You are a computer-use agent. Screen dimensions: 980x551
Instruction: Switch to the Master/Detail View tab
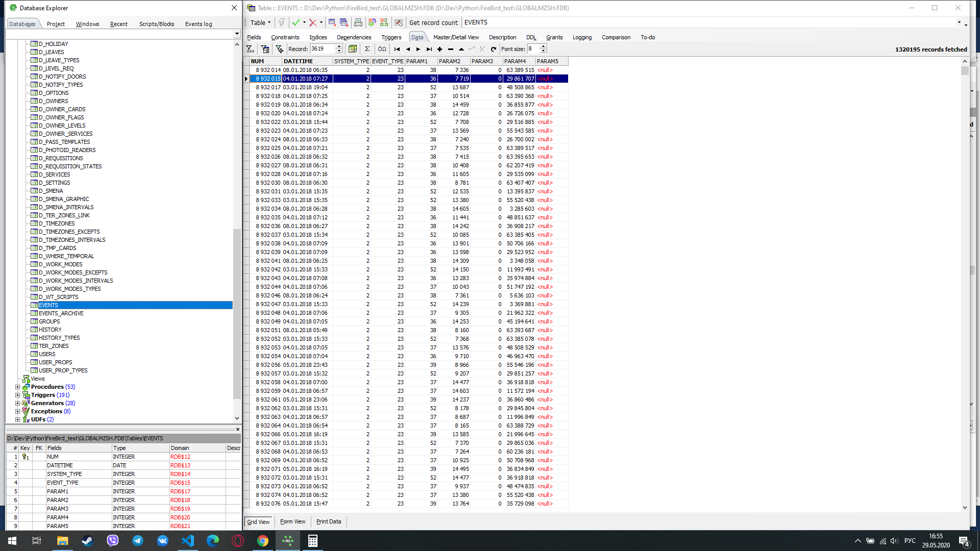point(456,37)
